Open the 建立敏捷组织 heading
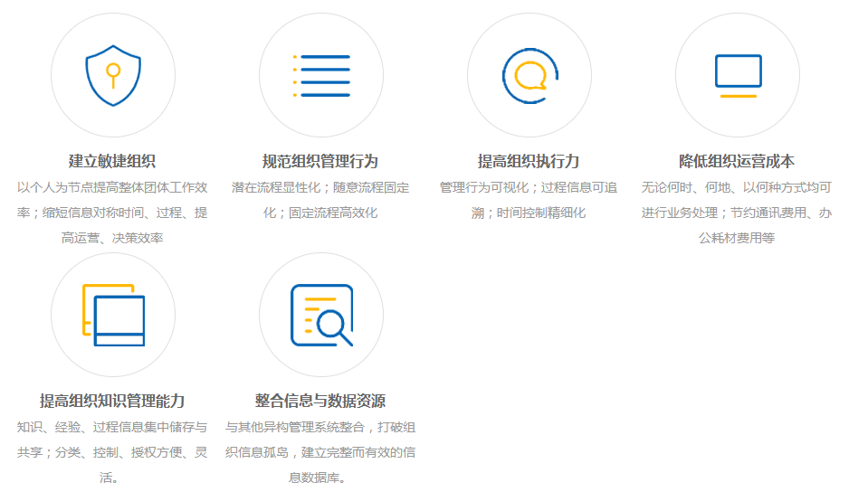The height and width of the screenshot is (492, 868). tap(112, 162)
